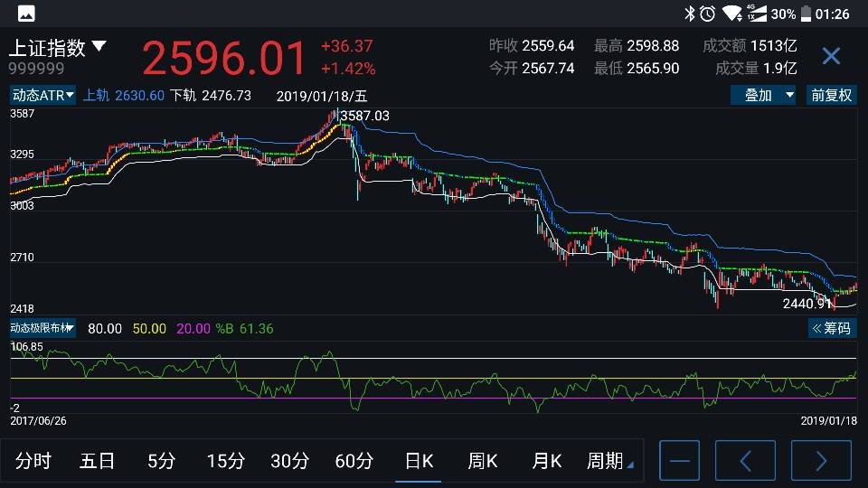Image resolution: width=868 pixels, height=488 pixels.
Task: Tap the zoom out minus button
Action: point(679,461)
